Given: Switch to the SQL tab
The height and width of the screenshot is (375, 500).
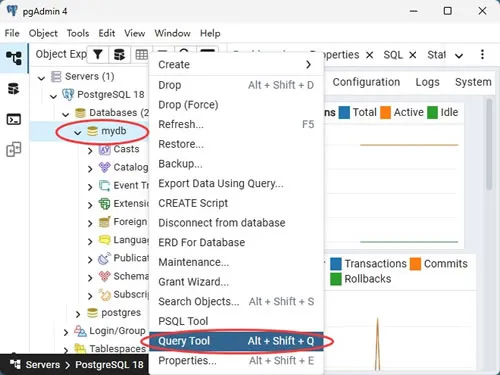Looking at the screenshot, I should coord(393,55).
